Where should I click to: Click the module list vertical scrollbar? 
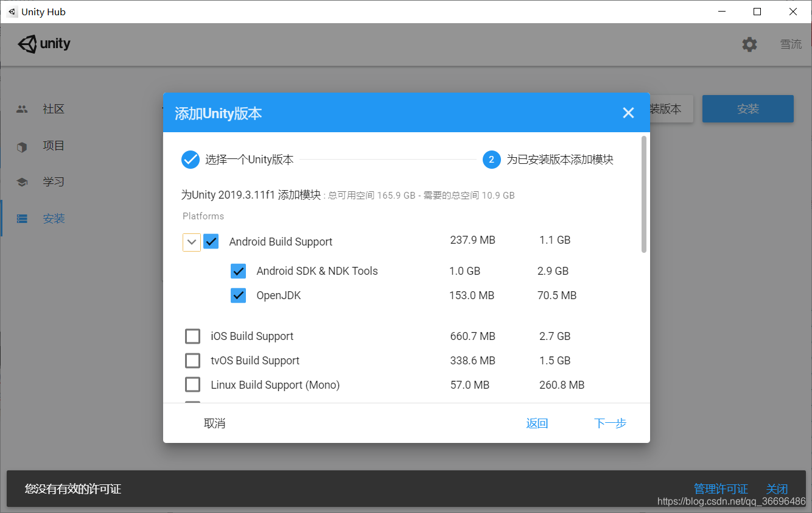point(644,194)
